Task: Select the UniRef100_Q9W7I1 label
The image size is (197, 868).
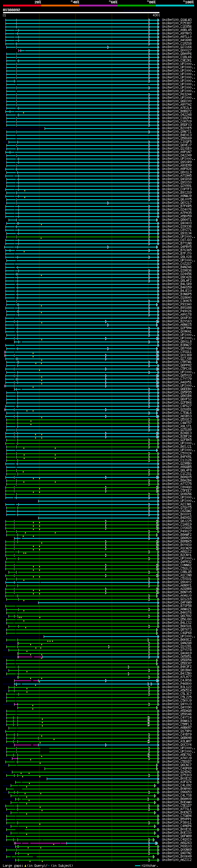Action: click(176, 132)
